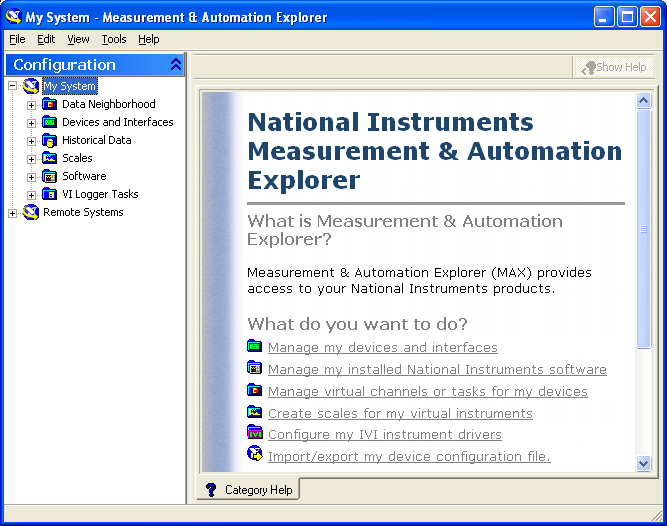Click the VI Logger Tasks folder icon
The width and height of the screenshot is (667, 526).
49,194
